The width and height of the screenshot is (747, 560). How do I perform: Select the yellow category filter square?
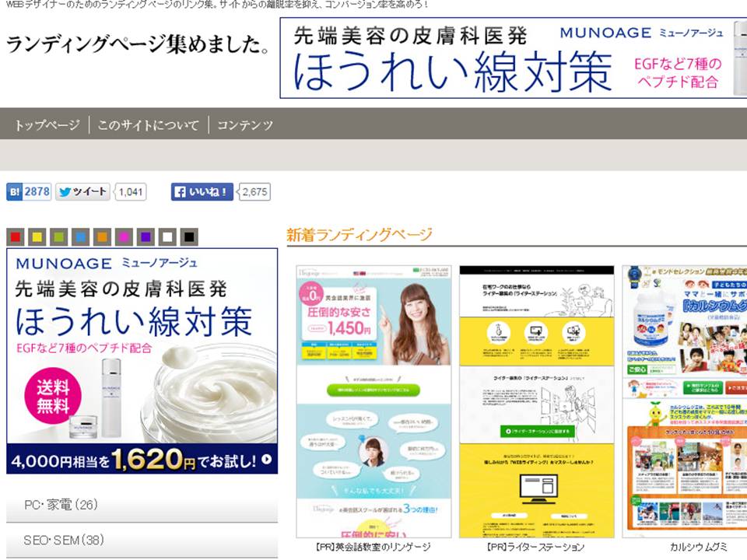tap(36, 235)
